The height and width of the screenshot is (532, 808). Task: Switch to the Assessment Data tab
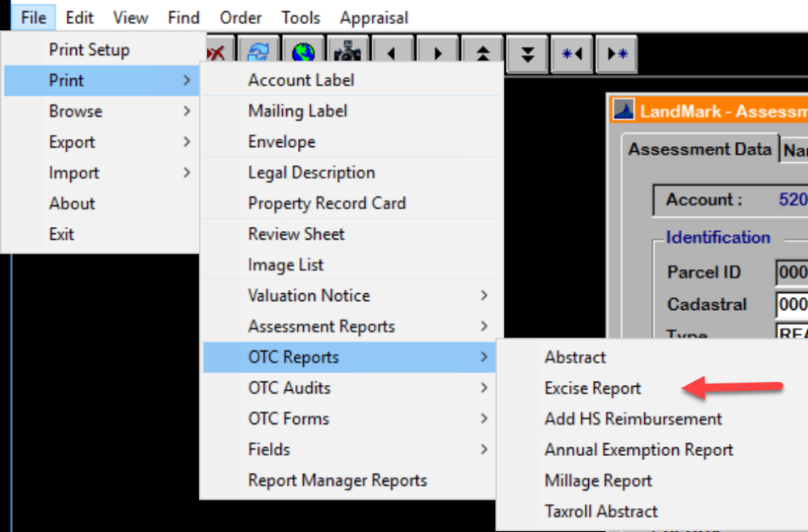click(700, 149)
